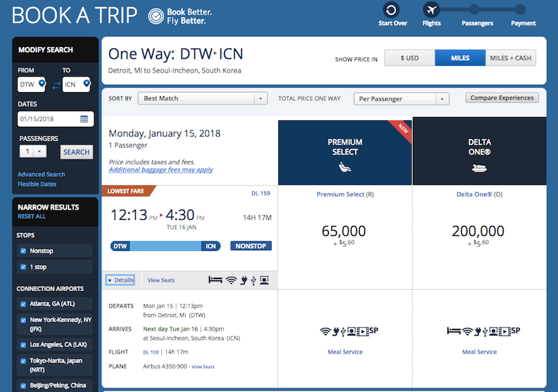Screen dimensions: 558x392
Task: Switch price display to $ USD
Action: pyautogui.click(x=409, y=58)
